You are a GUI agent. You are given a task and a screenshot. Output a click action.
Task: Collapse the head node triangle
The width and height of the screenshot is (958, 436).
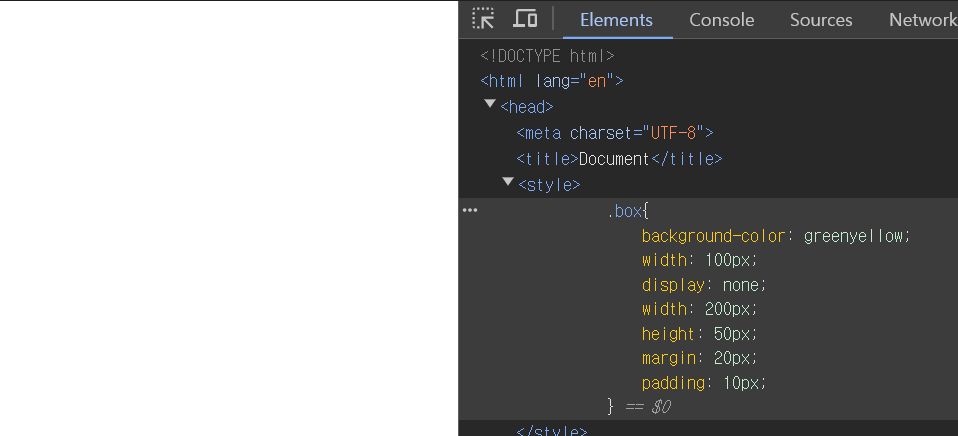point(490,105)
